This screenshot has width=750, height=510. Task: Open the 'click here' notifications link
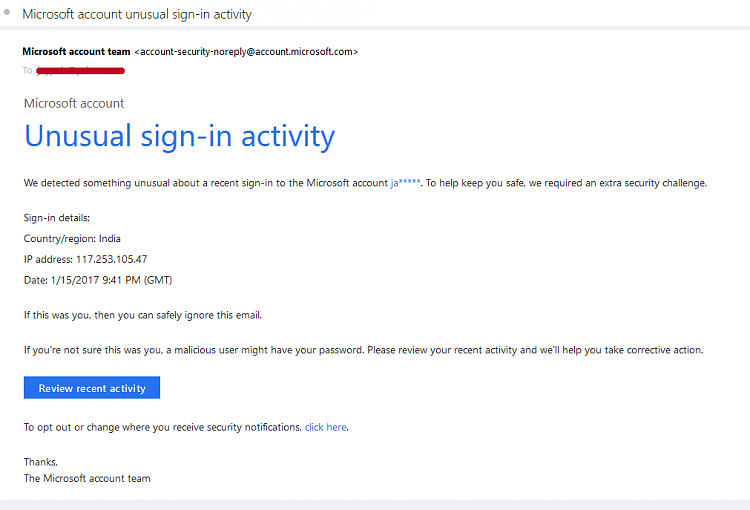click(326, 427)
